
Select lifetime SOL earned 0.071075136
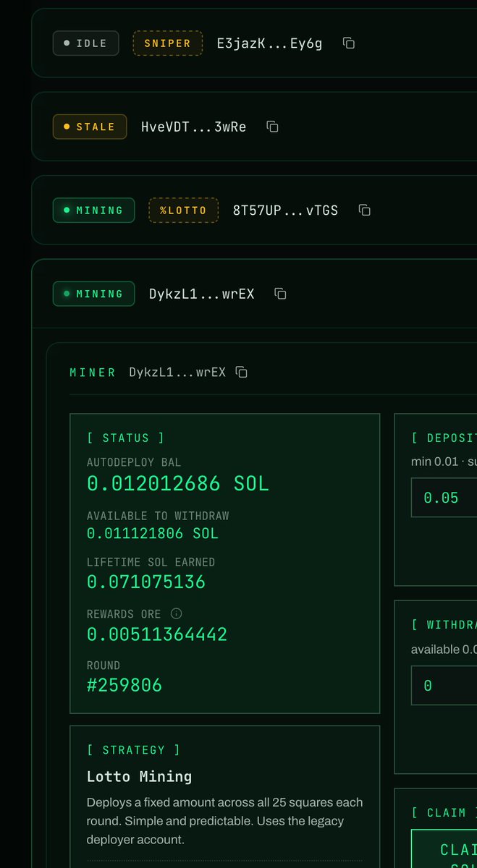(x=146, y=582)
